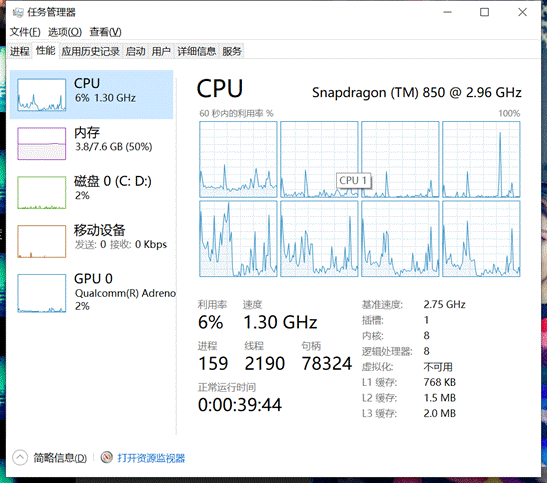Open the mobile device (移动设备) network graph icon

[42, 241]
